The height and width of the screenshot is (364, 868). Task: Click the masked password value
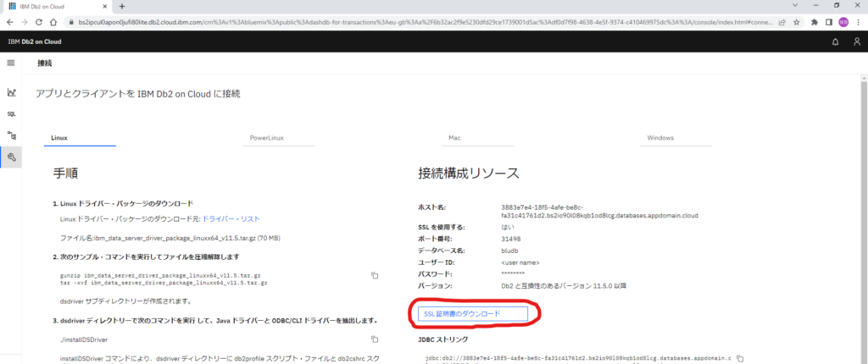pos(513,274)
